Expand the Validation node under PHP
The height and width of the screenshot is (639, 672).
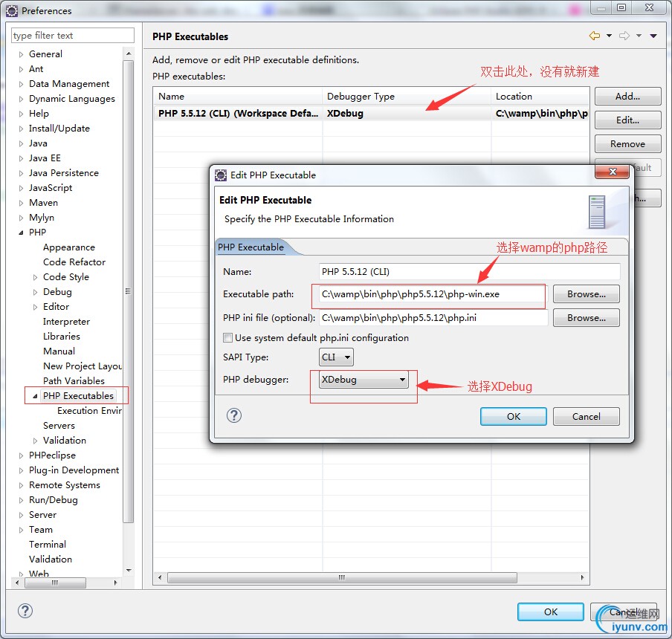click(x=35, y=441)
